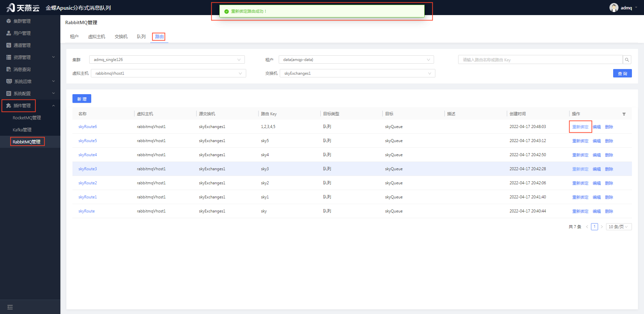The width and height of the screenshot is (644, 314).
Task: Click the 新增 button
Action: (x=82, y=99)
